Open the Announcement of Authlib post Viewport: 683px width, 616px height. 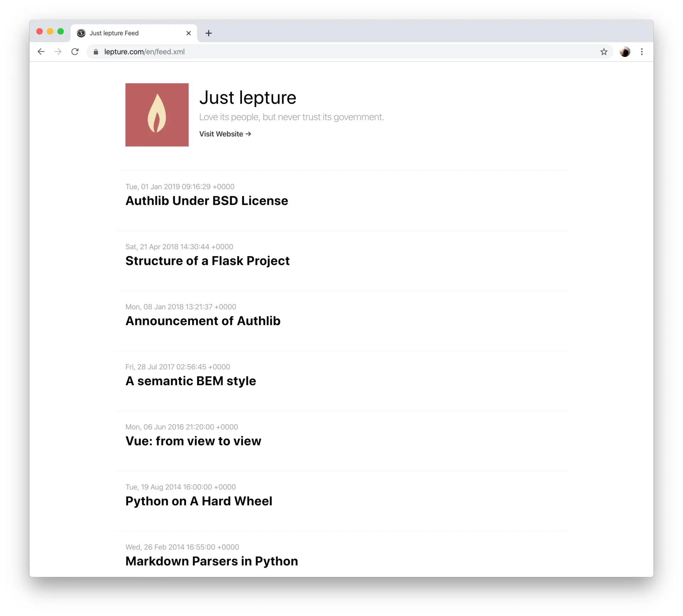click(x=203, y=321)
